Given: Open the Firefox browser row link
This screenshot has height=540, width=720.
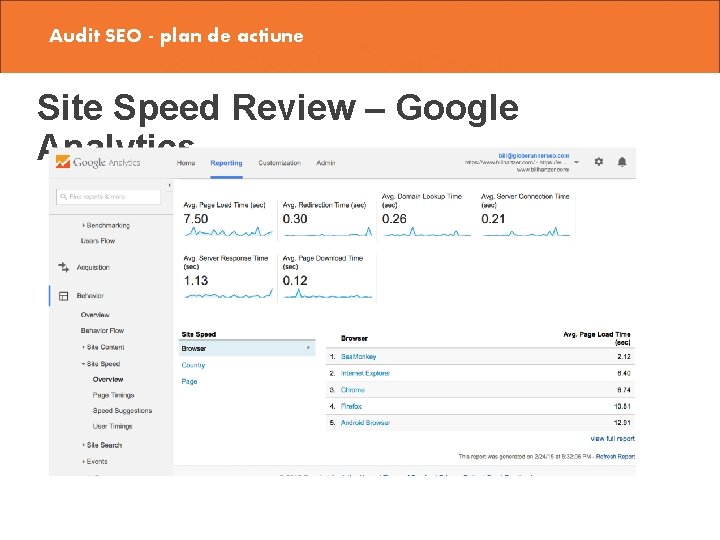Looking at the screenshot, I should click(x=351, y=406).
